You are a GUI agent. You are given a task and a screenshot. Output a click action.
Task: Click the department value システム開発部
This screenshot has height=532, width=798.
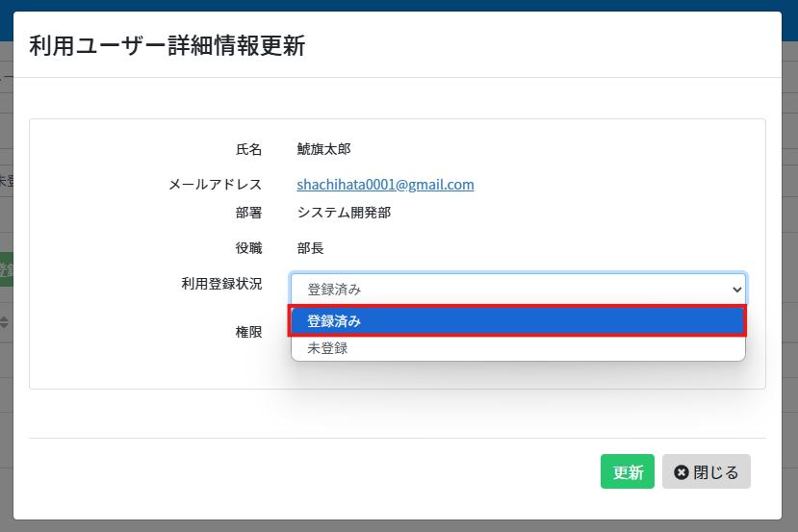(x=344, y=213)
